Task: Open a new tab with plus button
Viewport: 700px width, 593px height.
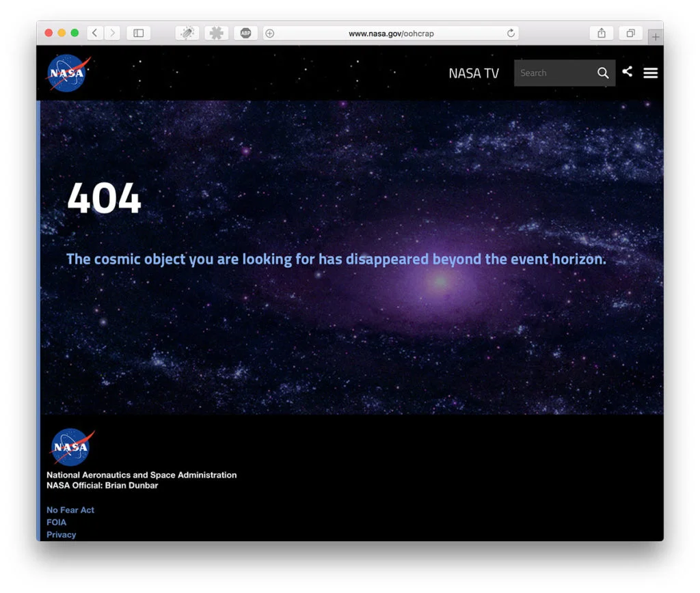Action: pyautogui.click(x=655, y=37)
